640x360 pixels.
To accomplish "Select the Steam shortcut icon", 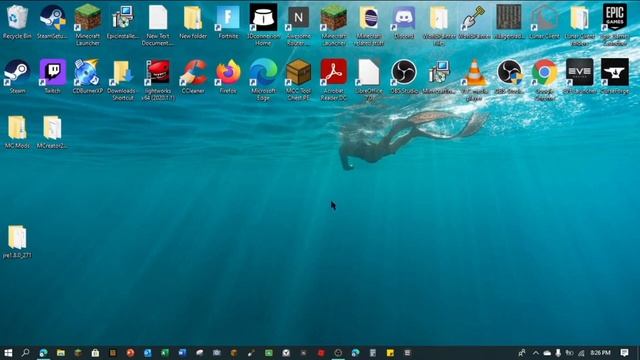I will tap(17, 73).
